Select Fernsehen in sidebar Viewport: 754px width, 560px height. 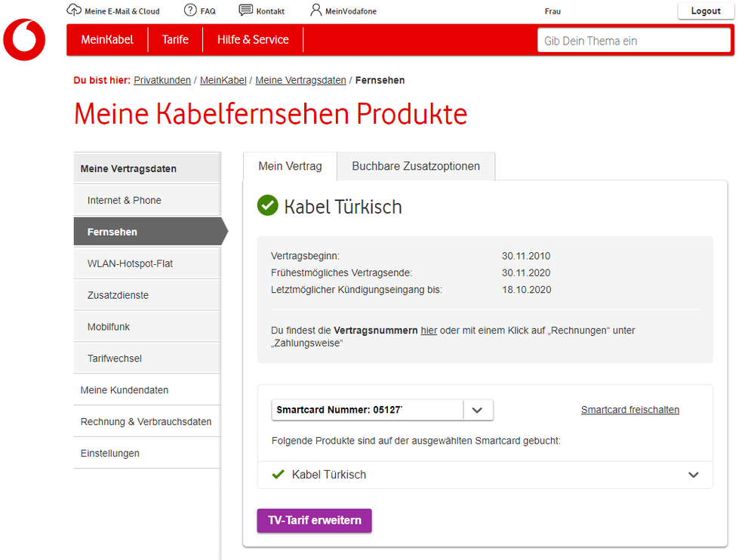tap(150, 232)
